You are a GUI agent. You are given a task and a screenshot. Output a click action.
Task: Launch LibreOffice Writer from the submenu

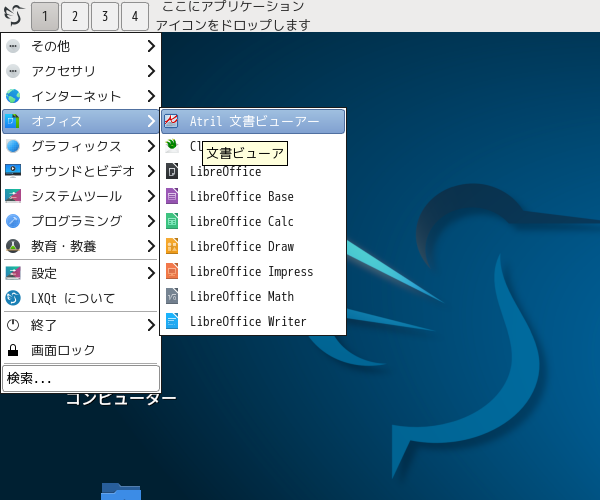(253, 321)
